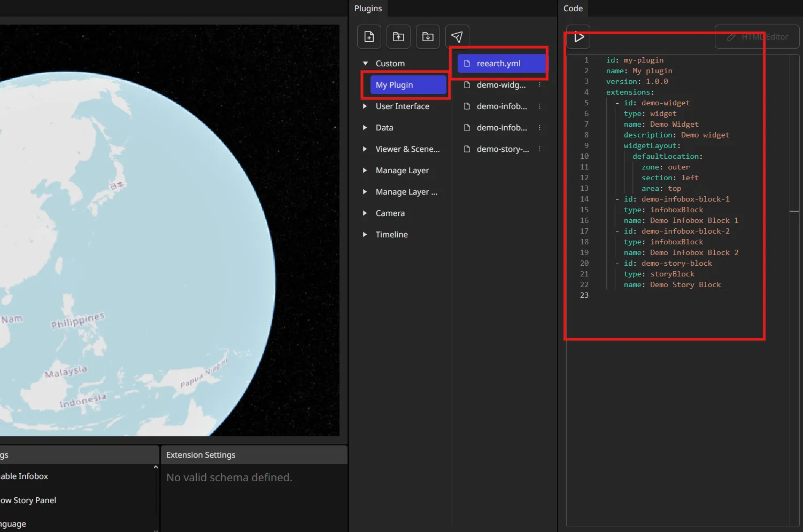Click code line 'type: storyBlock'
Viewport: 803px width, 532px height.
659,274
